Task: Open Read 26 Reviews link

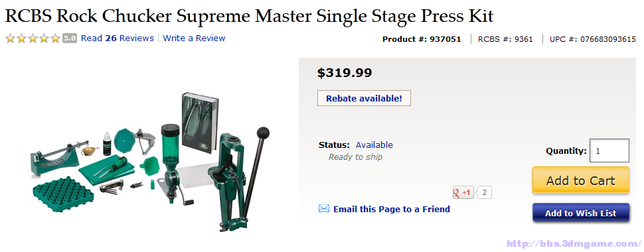Action: click(117, 38)
